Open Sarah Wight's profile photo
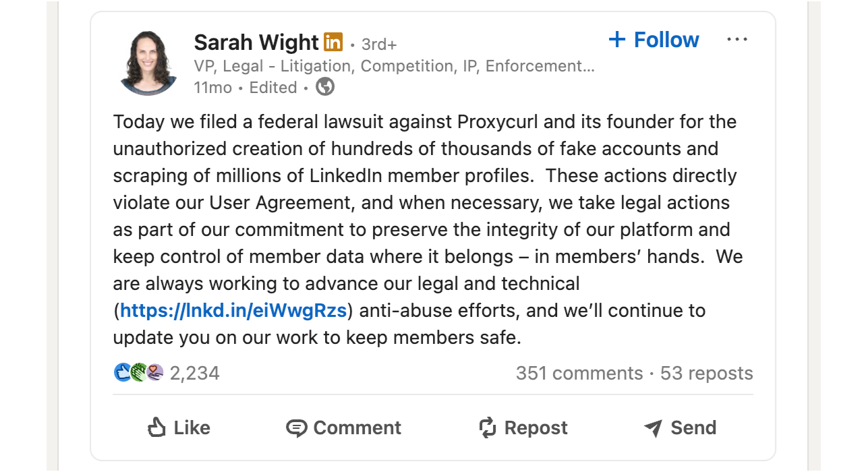This screenshot has height=472, width=868. pos(148,63)
